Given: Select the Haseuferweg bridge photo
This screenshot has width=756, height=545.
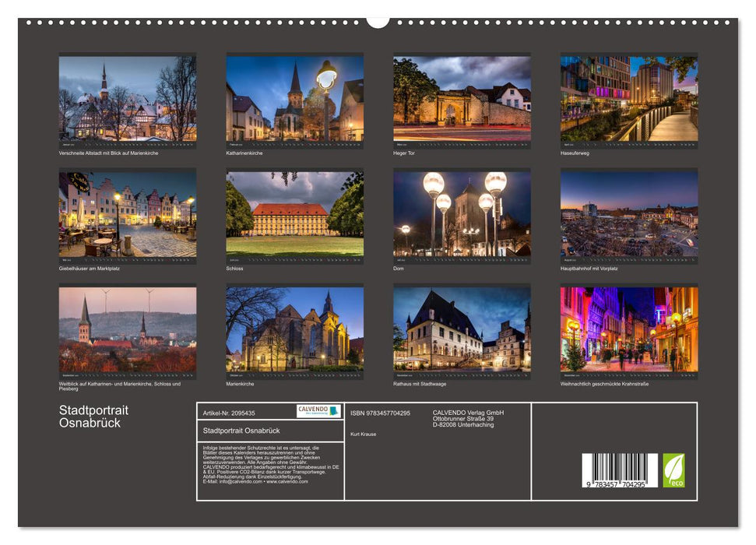Looking at the screenshot, I should pos(627,101).
